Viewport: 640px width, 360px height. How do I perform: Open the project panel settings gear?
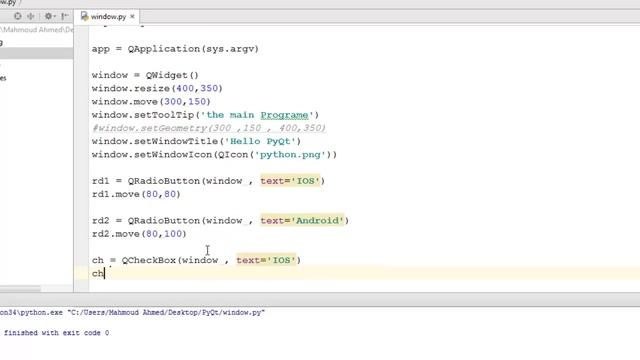[x=49, y=16]
